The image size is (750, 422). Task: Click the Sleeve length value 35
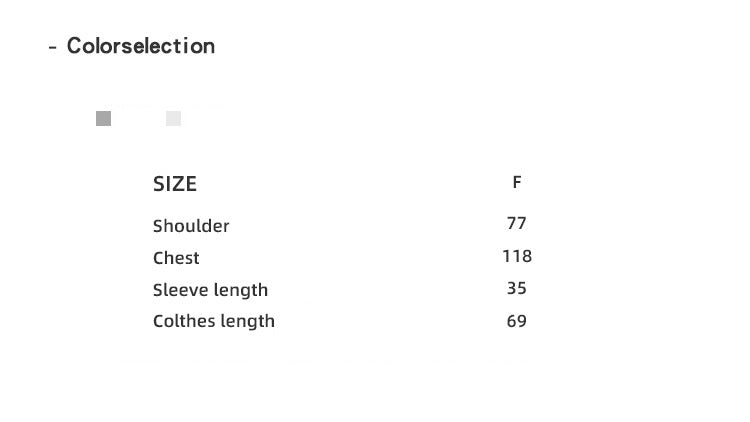click(x=517, y=288)
